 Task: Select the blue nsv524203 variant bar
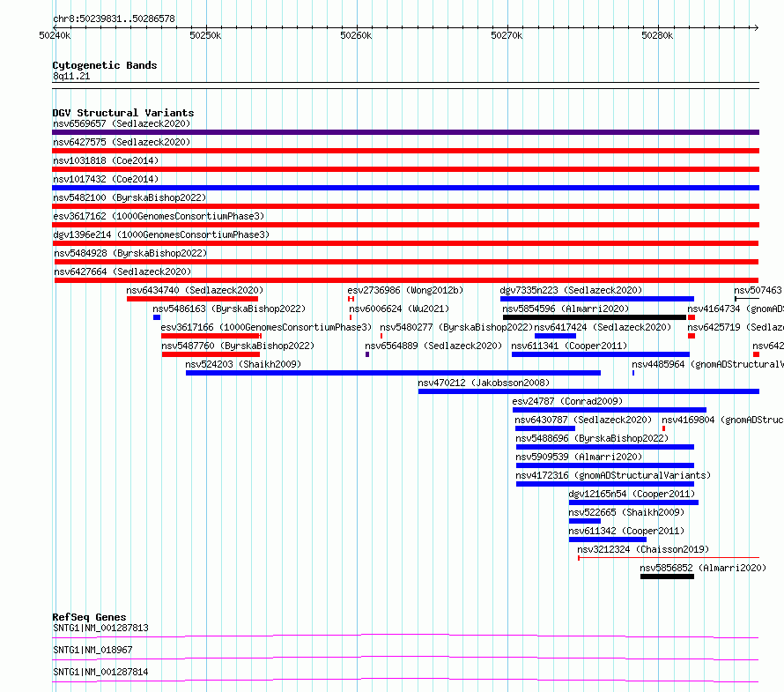(x=393, y=373)
